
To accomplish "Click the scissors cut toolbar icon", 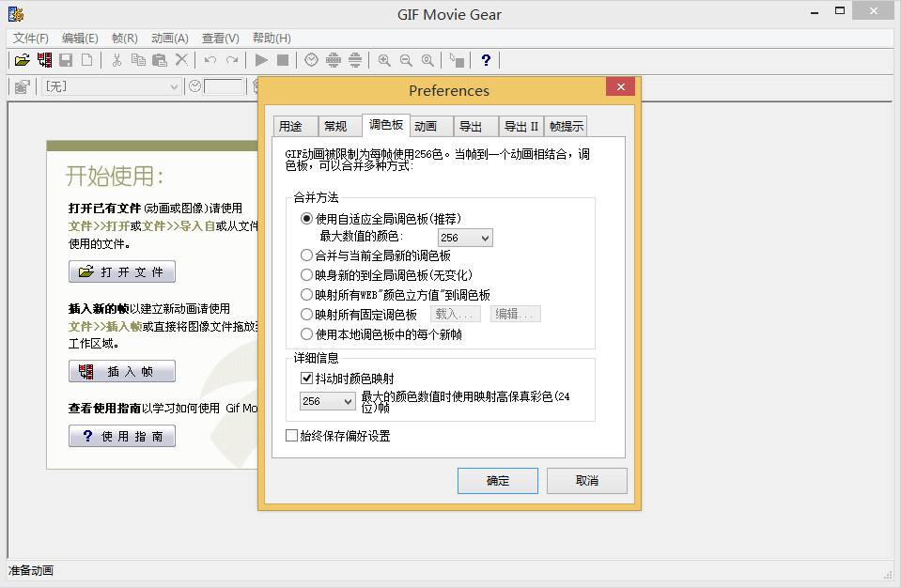I will [x=117, y=60].
